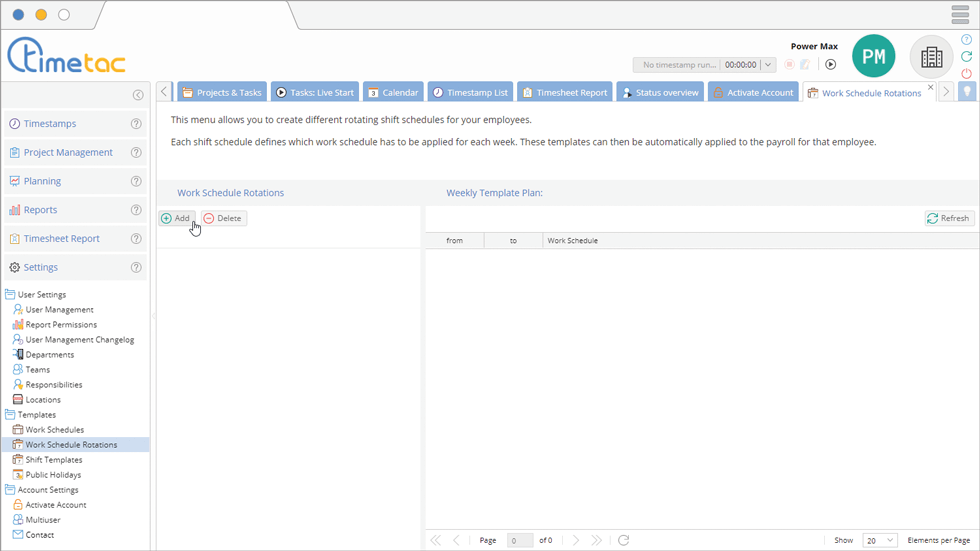Viewport: 980px width, 551px height.
Task: Go to first page of the table
Action: pos(436,540)
